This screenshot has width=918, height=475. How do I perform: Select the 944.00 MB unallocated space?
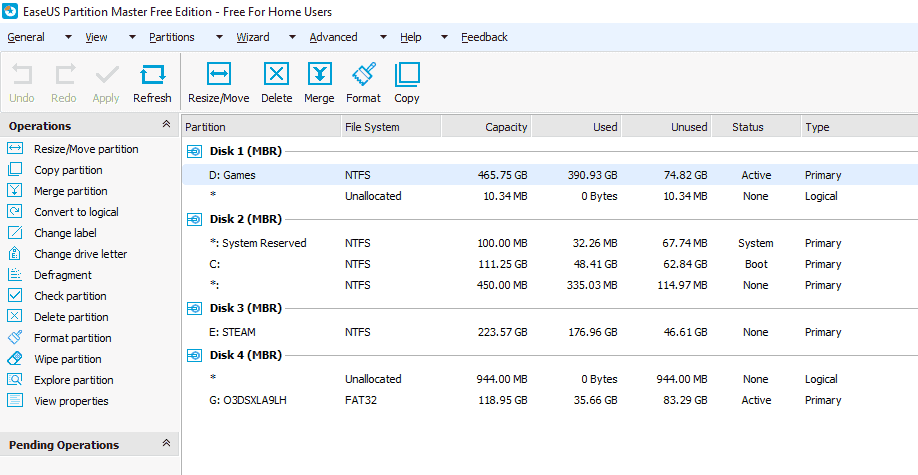coord(550,379)
